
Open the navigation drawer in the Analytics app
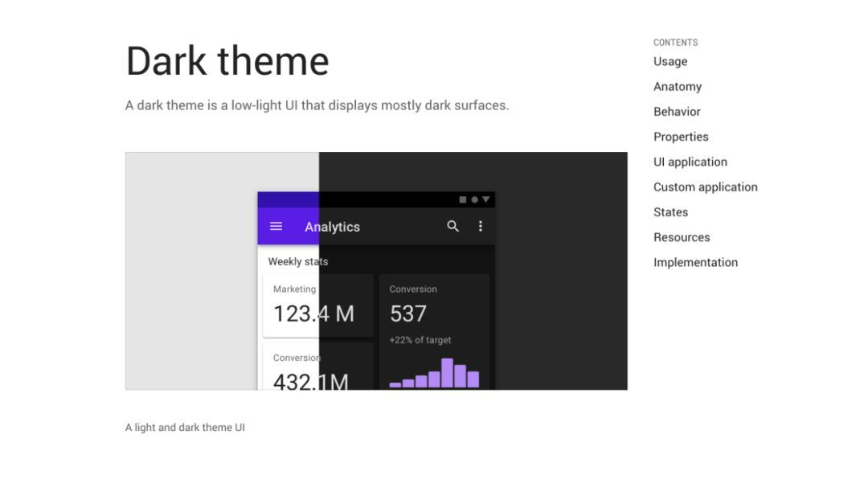tap(276, 226)
